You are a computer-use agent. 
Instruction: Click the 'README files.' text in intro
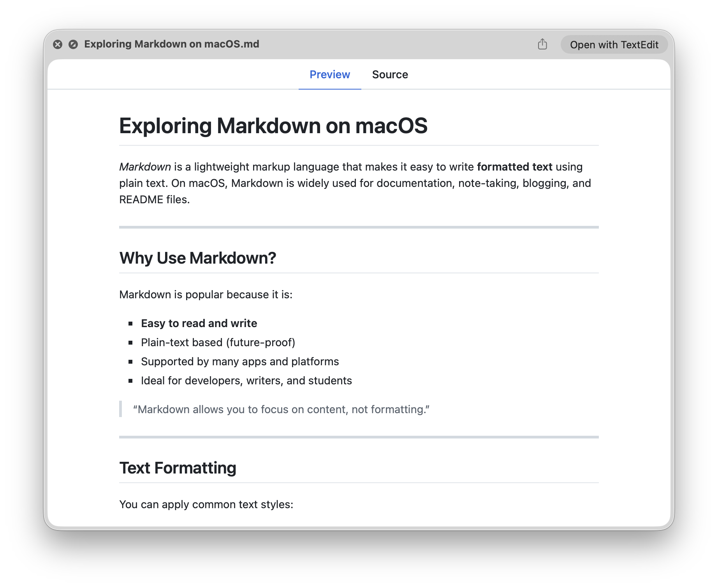pyautogui.click(x=154, y=199)
